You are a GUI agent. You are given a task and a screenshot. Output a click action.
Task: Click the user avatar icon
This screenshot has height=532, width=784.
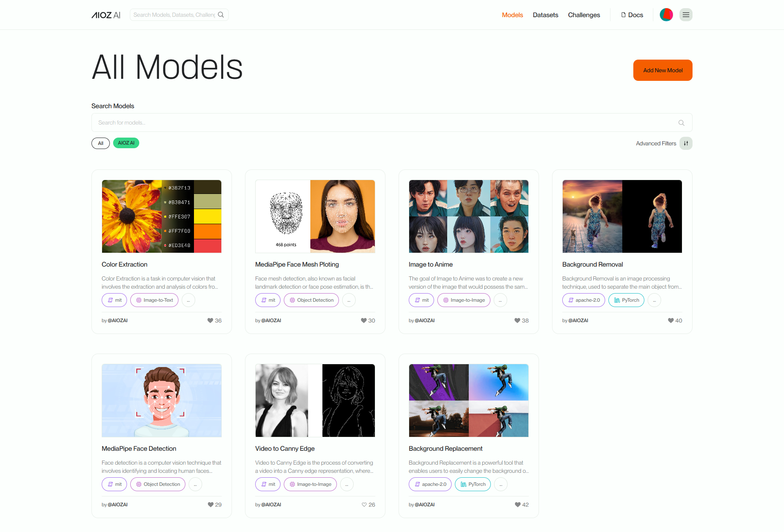pyautogui.click(x=666, y=14)
